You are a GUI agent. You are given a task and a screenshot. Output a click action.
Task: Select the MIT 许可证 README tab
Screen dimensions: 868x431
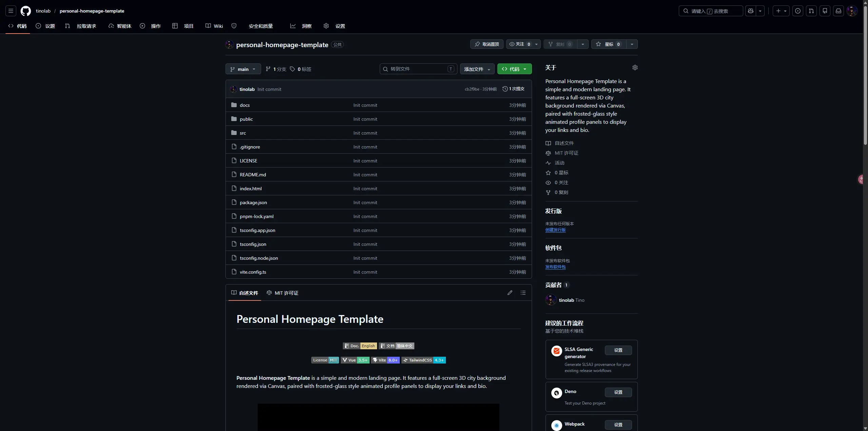[283, 293]
